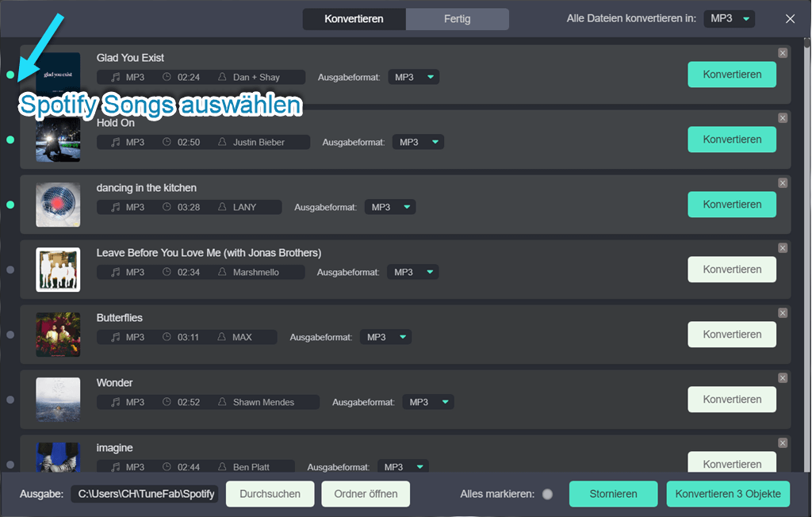This screenshot has height=517, width=812.
Task: Open Ausgabeformat dropdown for Wonder
Action: pos(428,402)
